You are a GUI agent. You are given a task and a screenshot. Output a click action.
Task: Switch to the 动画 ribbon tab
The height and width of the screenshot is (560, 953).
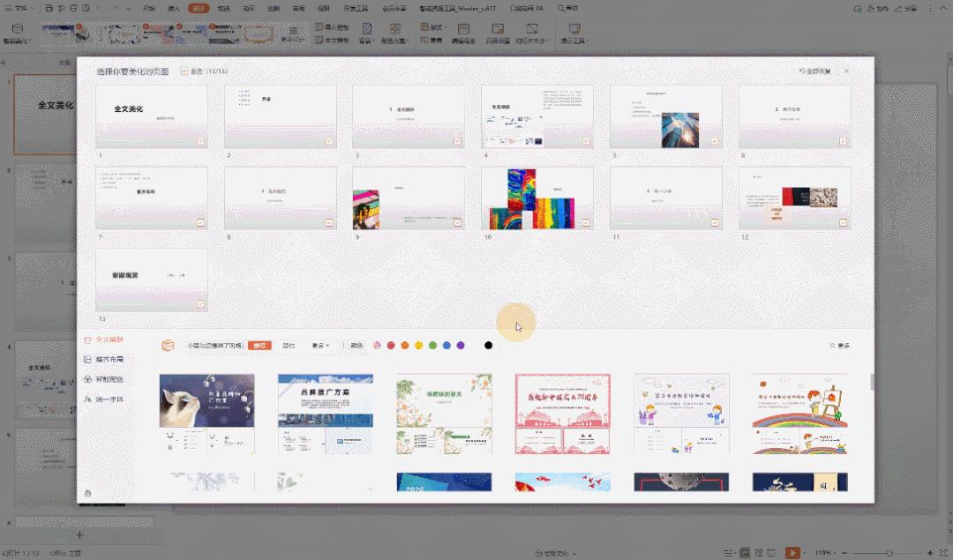pyautogui.click(x=249, y=9)
